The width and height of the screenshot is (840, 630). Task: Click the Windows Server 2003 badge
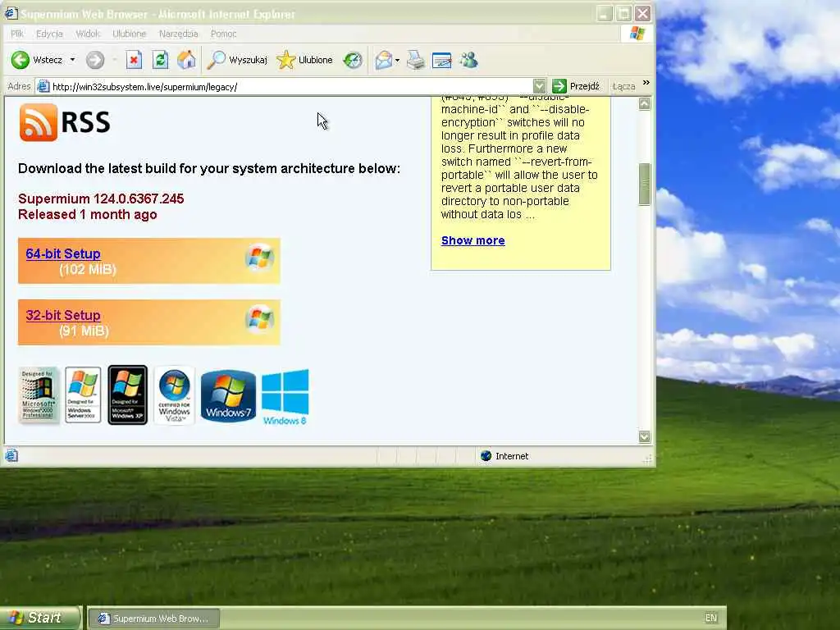click(x=83, y=395)
